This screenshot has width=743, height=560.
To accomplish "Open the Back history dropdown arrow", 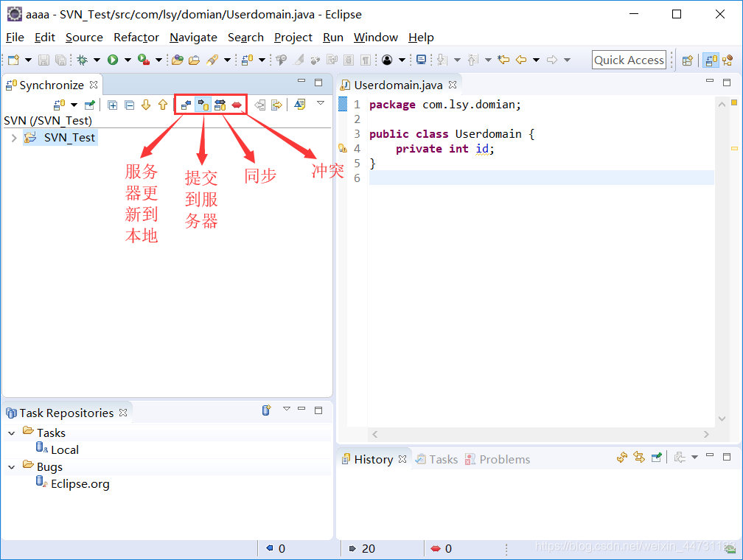I will [x=537, y=60].
